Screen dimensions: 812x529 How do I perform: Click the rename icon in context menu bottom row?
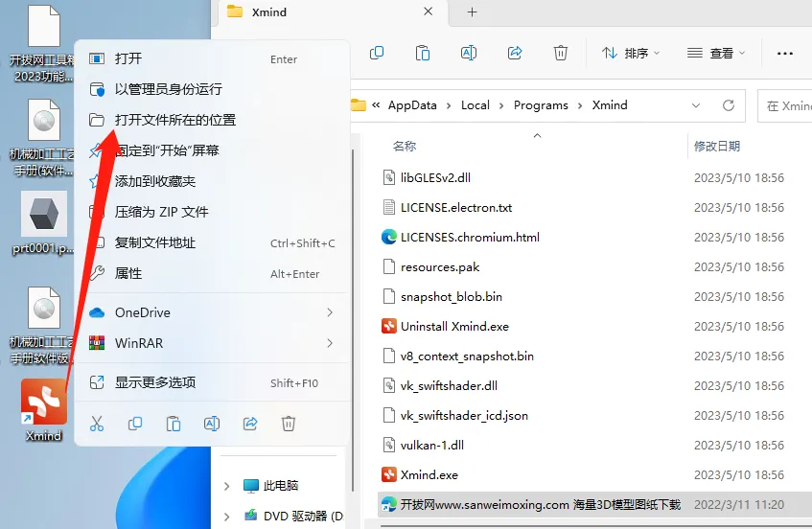(x=212, y=424)
